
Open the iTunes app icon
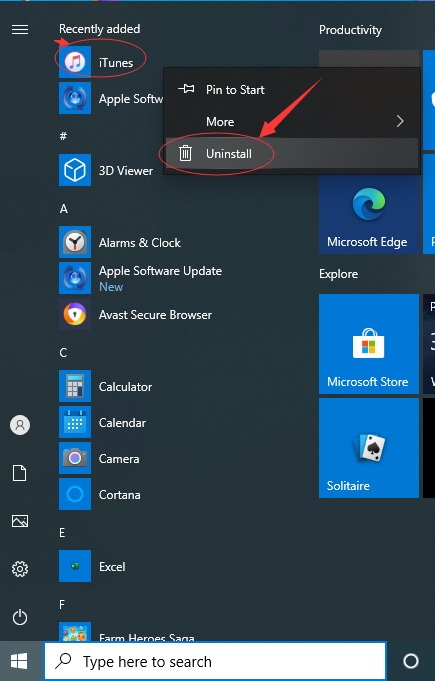[75, 62]
